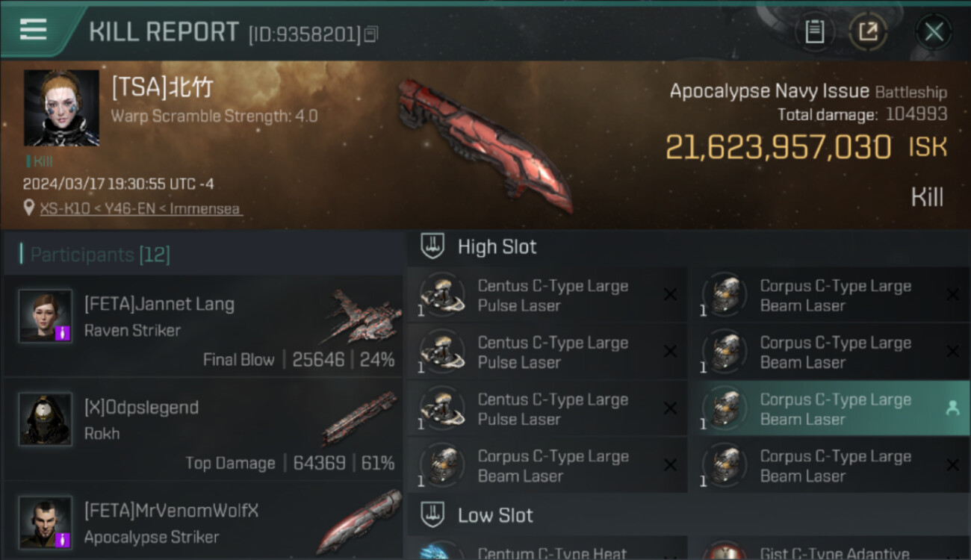Open Jannet Lang's pilot portrait

(46, 316)
